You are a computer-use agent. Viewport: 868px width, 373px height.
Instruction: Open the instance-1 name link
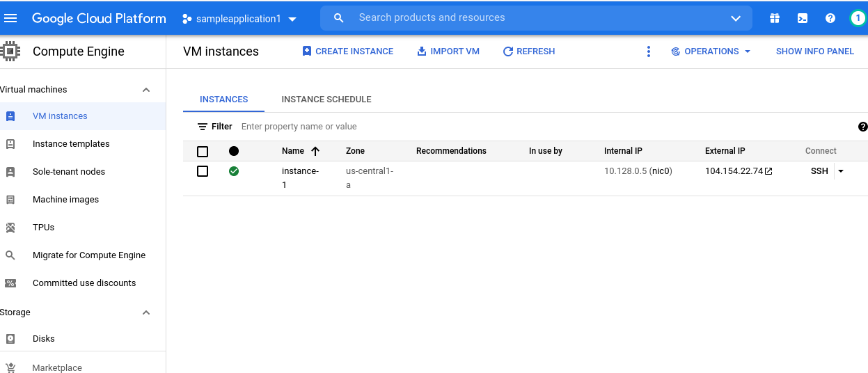(x=300, y=178)
